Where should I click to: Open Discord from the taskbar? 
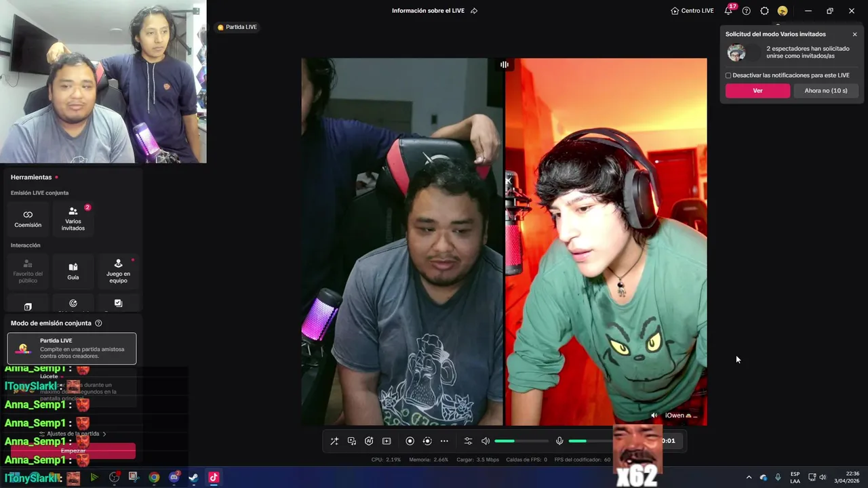click(x=174, y=477)
